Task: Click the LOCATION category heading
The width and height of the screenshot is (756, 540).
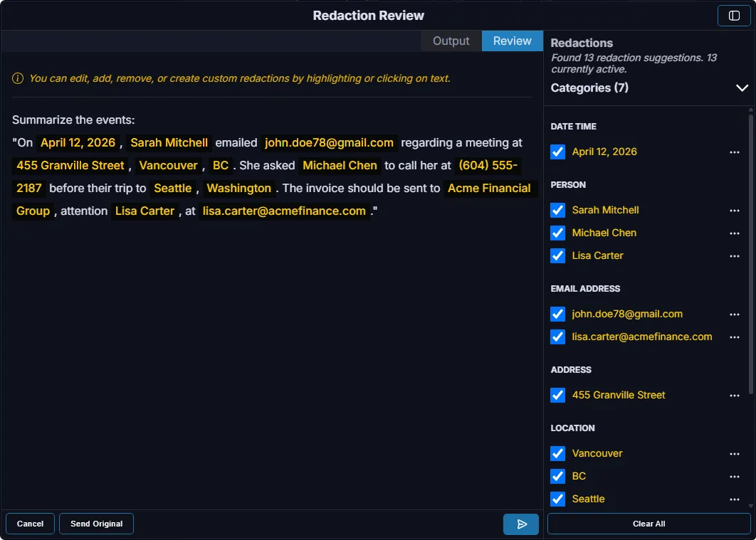Action: pyautogui.click(x=572, y=428)
